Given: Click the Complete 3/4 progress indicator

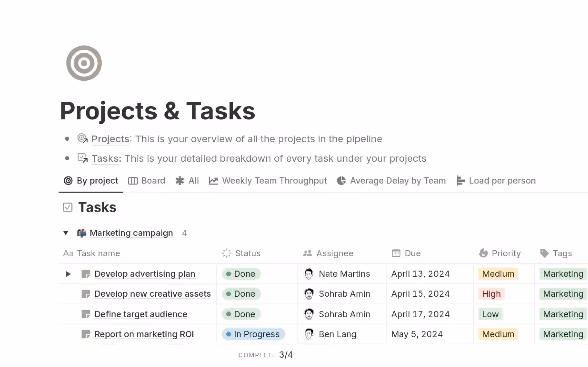Looking at the screenshot, I should coord(266,355).
